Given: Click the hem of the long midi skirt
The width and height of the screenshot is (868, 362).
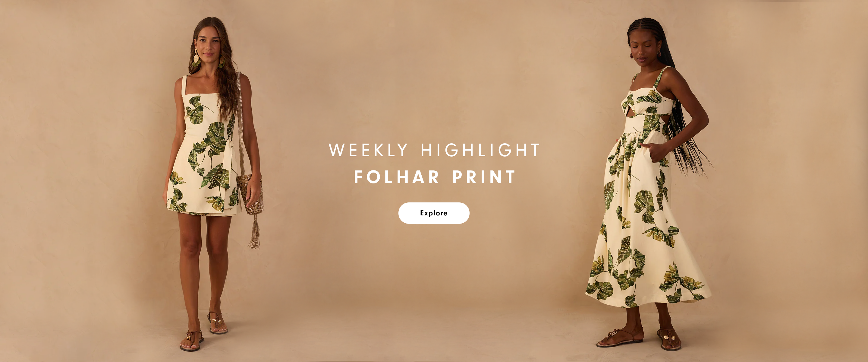Looking at the screenshot, I should (x=649, y=300).
